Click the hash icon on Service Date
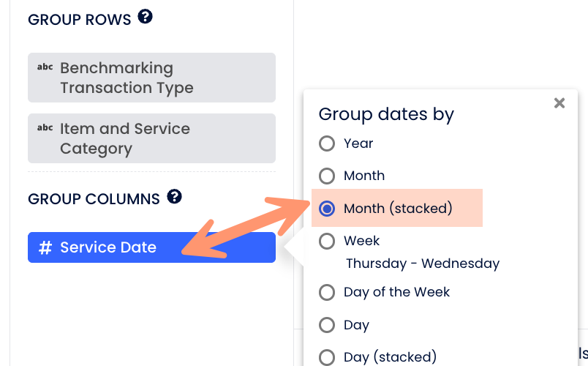Viewport: 588px width, 366px height. [x=45, y=247]
